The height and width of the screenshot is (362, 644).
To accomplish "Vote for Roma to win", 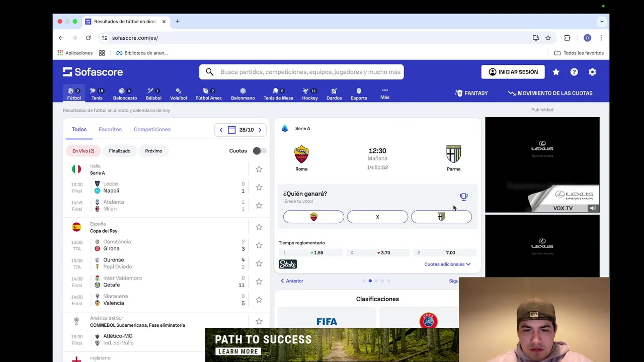I will (x=313, y=217).
